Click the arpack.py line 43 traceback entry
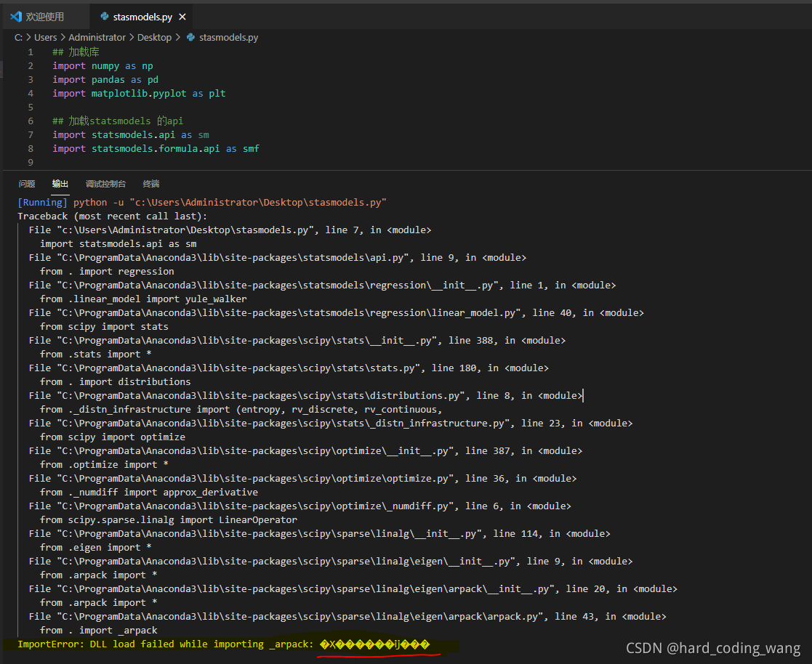The height and width of the screenshot is (664, 812). click(x=347, y=617)
